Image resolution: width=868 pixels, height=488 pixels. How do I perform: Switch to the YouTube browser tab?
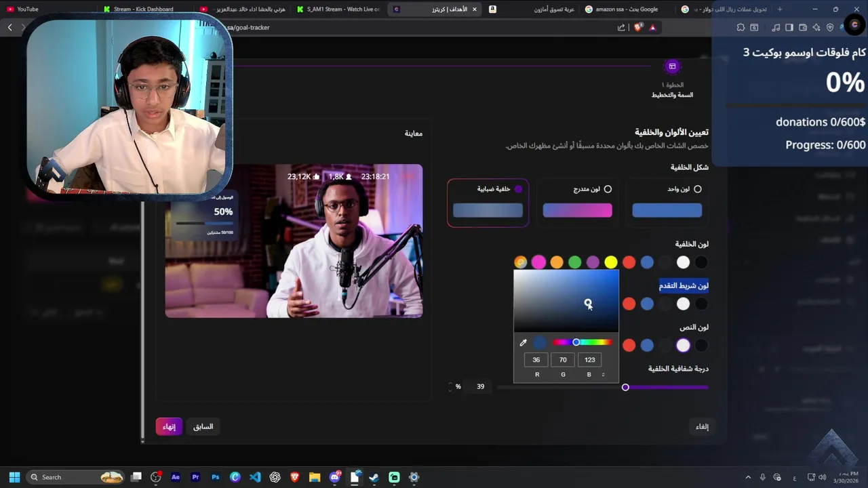click(47, 9)
